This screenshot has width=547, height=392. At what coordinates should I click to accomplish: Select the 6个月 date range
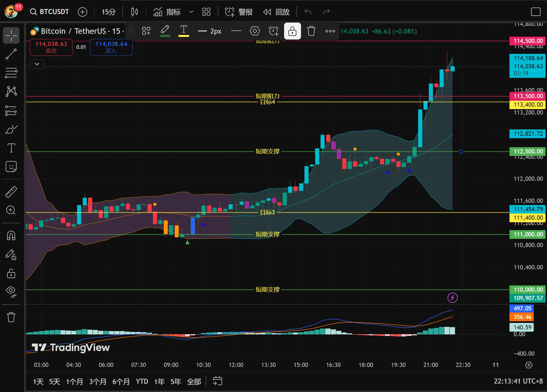(x=121, y=382)
